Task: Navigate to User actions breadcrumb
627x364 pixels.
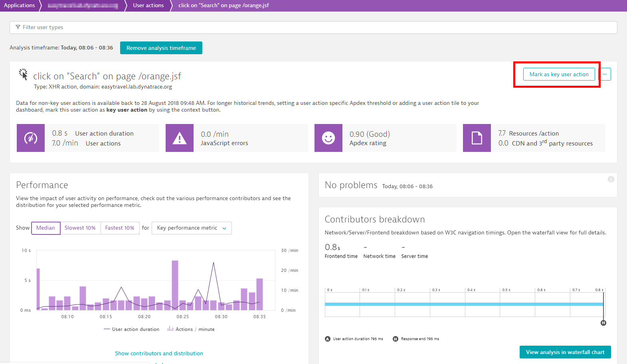Action: pyautogui.click(x=148, y=6)
